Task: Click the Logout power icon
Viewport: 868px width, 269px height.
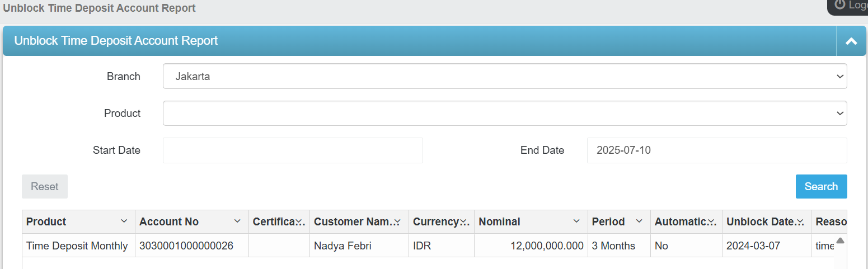Action: coord(839,4)
